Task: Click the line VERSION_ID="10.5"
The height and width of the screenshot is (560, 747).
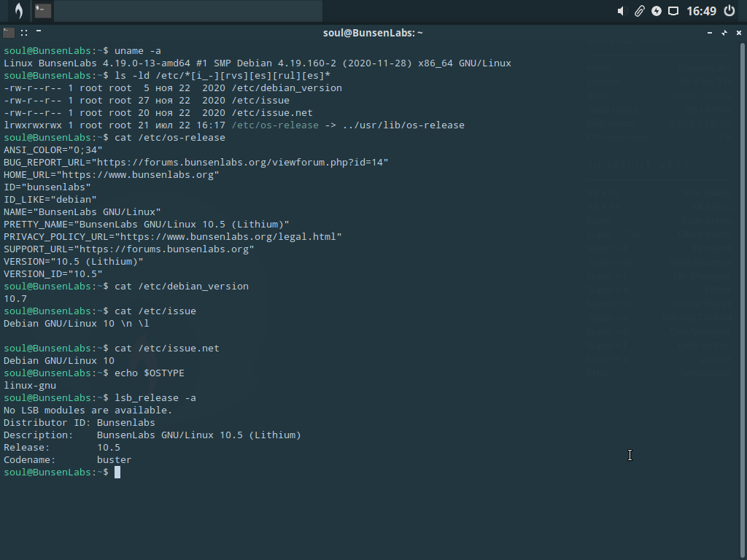Action: pyautogui.click(x=53, y=274)
